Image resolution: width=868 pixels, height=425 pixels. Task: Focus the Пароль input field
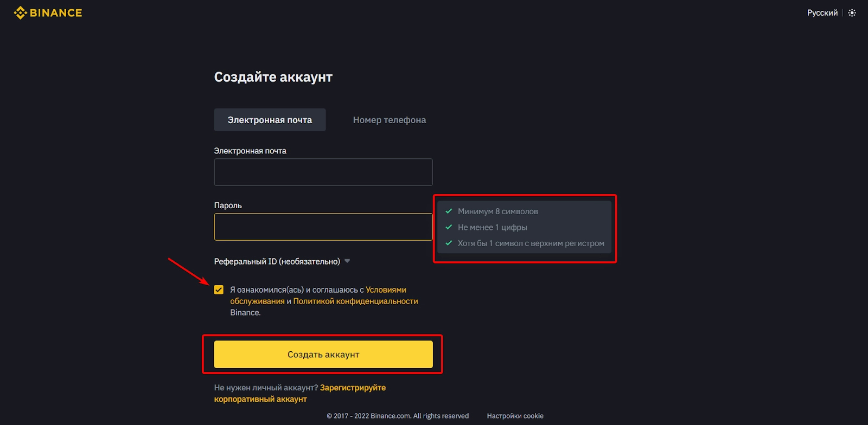click(323, 227)
